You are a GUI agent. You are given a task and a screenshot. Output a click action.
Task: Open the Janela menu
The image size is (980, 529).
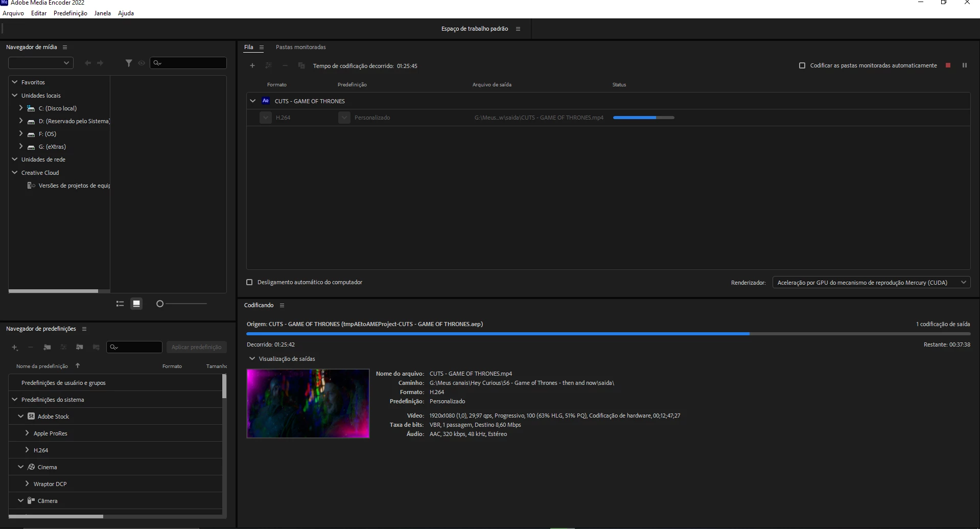click(103, 13)
